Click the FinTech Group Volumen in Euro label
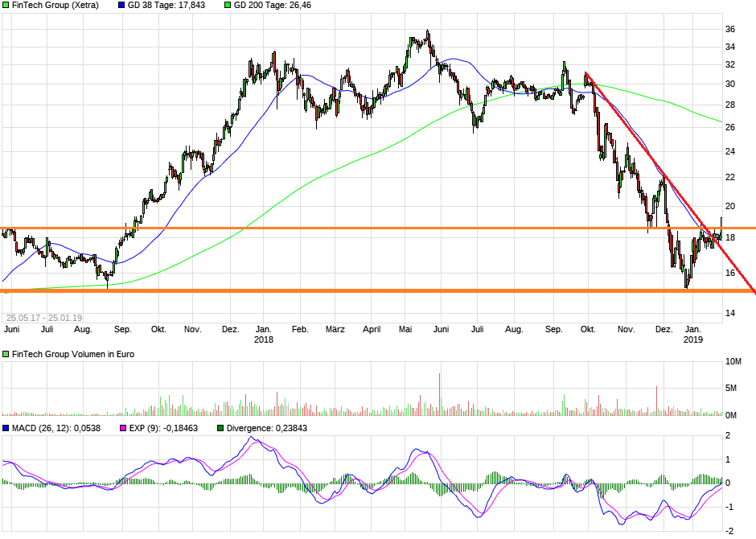The height and width of the screenshot is (539, 756). point(73,354)
